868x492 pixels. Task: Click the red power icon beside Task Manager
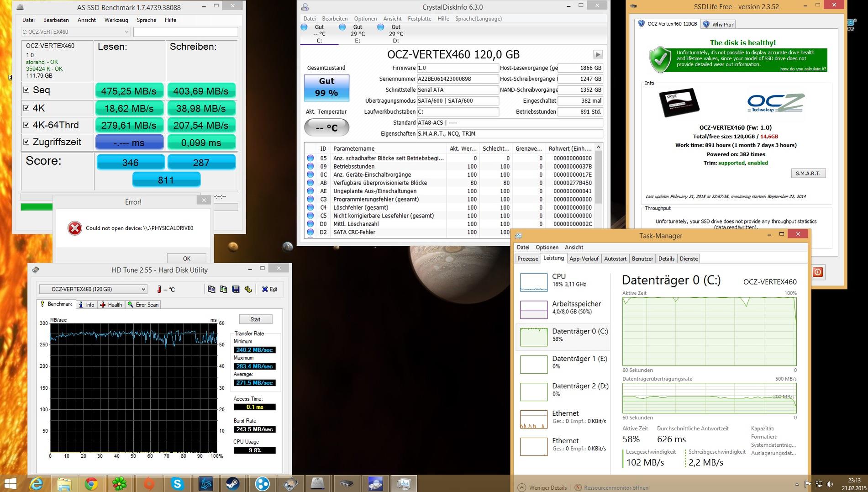click(x=817, y=272)
